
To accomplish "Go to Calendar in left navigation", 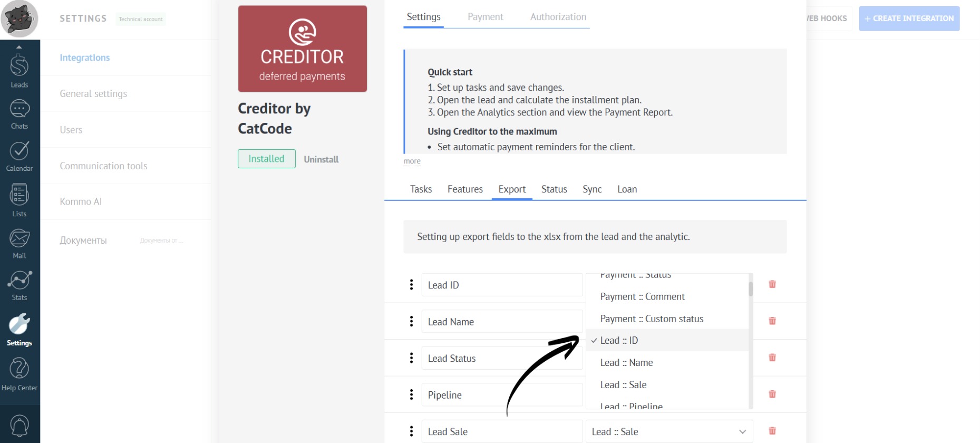I will (x=20, y=156).
